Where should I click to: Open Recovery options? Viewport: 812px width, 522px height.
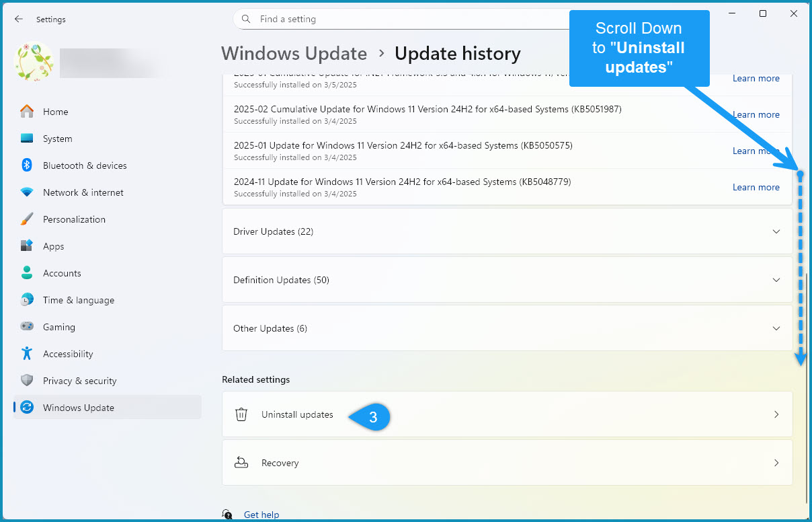click(x=507, y=463)
